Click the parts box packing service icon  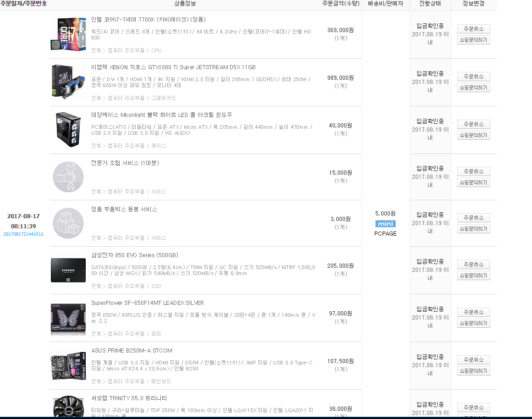click(x=68, y=223)
